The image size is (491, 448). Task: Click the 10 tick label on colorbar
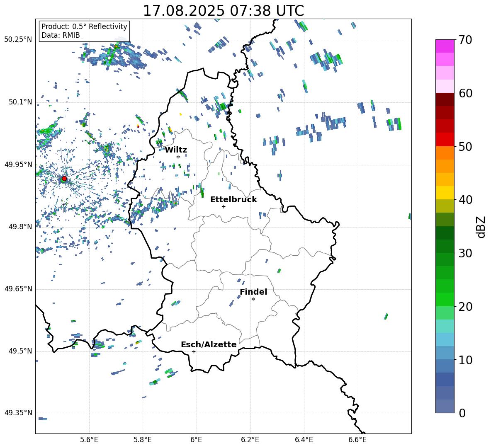(x=465, y=360)
